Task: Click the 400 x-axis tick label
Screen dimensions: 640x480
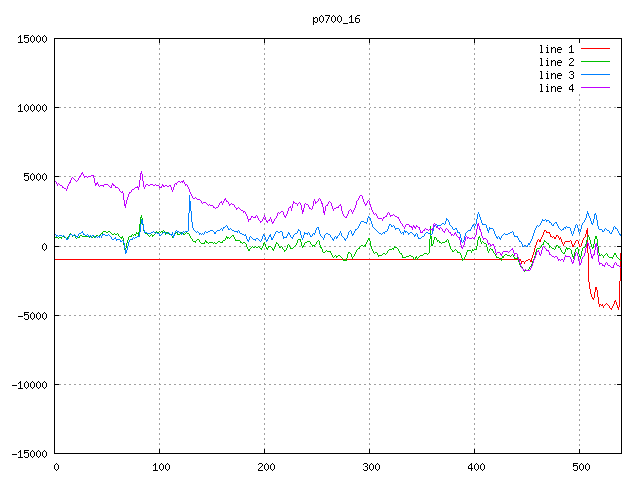Action: click(474, 467)
